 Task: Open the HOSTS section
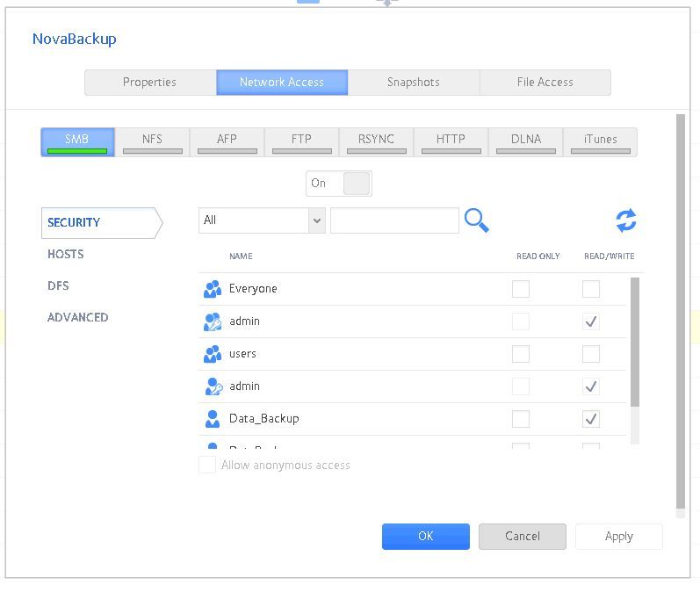click(x=66, y=254)
